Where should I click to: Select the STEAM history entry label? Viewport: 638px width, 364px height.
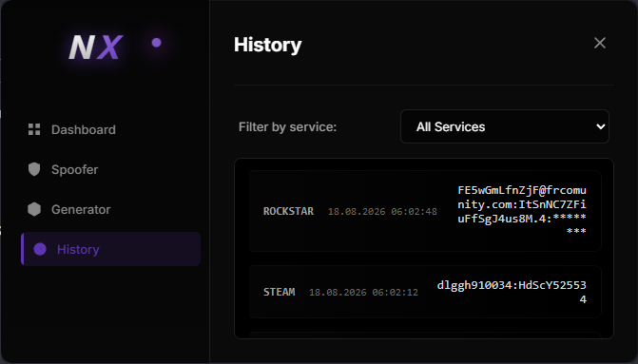[x=280, y=292]
